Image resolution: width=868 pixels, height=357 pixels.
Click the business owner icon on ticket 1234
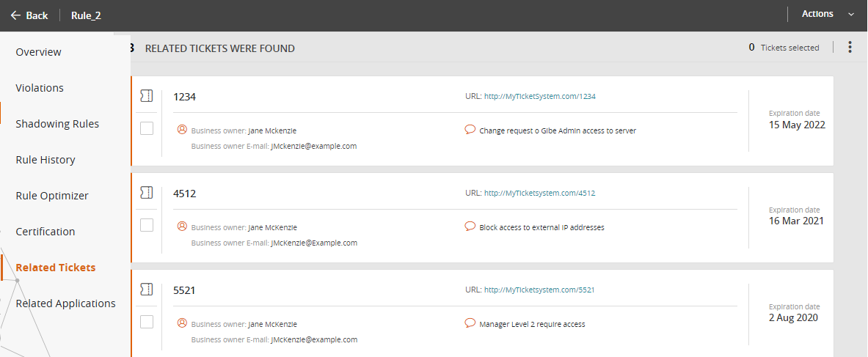coord(182,130)
